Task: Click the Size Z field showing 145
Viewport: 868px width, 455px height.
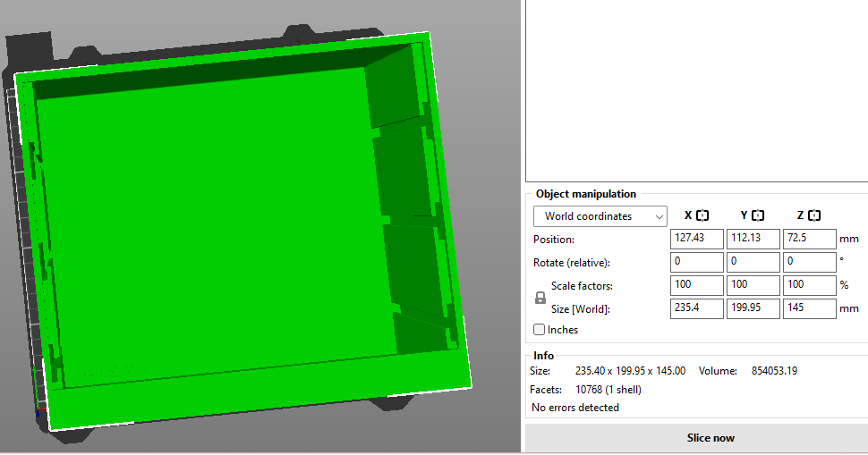Action: point(809,309)
